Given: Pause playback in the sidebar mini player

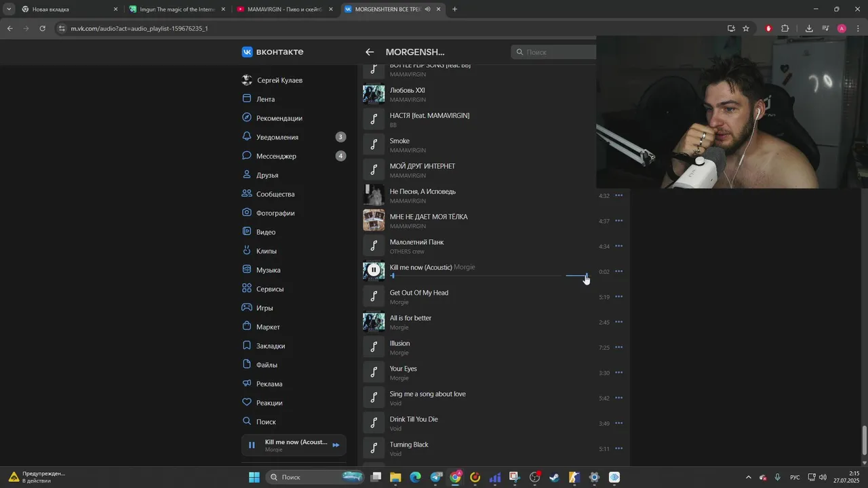Looking at the screenshot, I should [x=252, y=445].
